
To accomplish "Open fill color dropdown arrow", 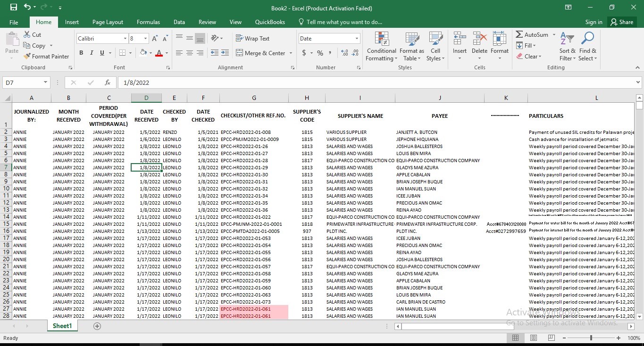I will 151,53.
